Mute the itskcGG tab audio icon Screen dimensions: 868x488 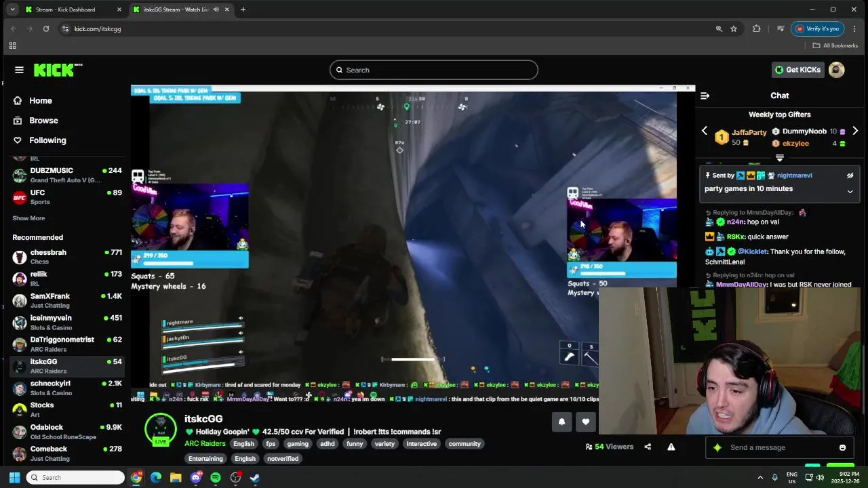216,9
